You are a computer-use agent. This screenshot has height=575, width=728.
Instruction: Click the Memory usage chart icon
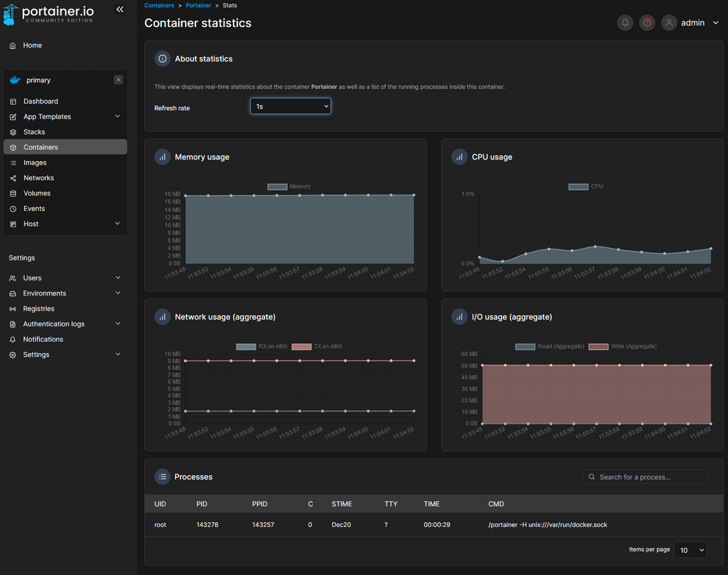[162, 157]
